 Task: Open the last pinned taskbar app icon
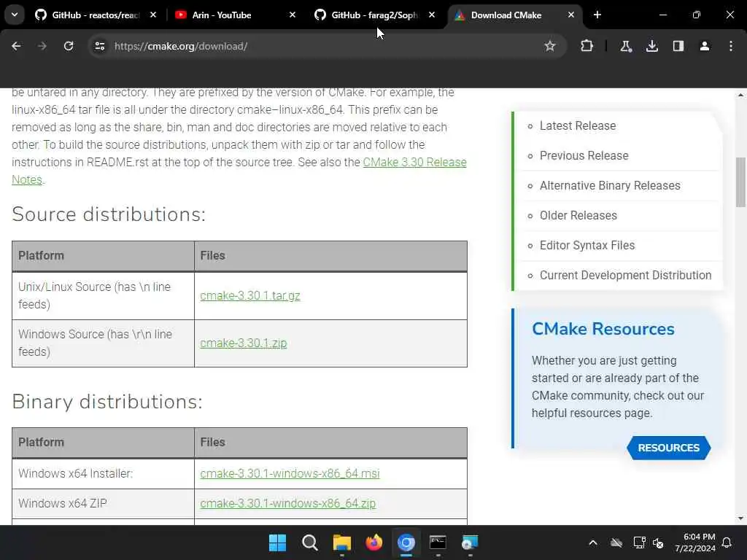tap(470, 542)
